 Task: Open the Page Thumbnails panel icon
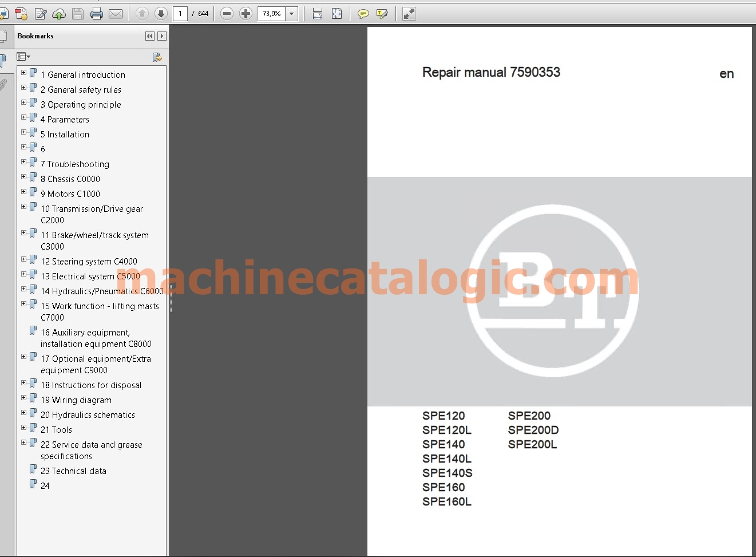(3, 36)
